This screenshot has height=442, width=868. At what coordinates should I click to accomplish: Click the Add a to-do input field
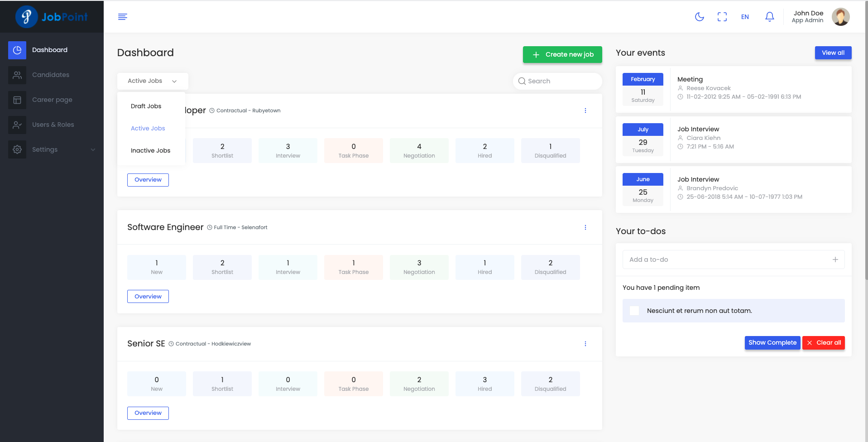click(x=727, y=259)
